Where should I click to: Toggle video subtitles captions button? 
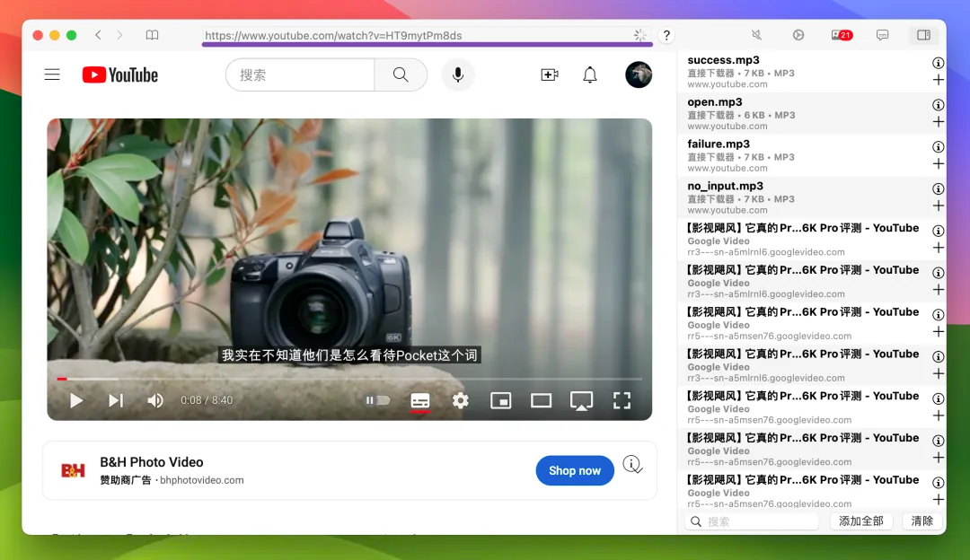pyautogui.click(x=420, y=400)
